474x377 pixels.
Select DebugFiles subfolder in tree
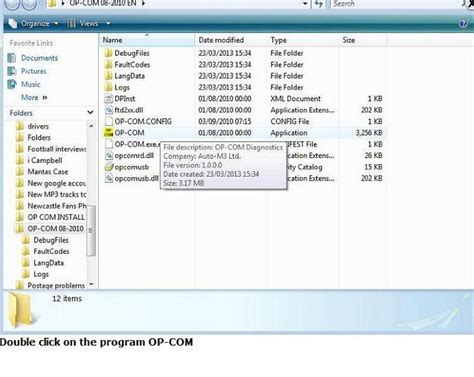click(x=51, y=240)
